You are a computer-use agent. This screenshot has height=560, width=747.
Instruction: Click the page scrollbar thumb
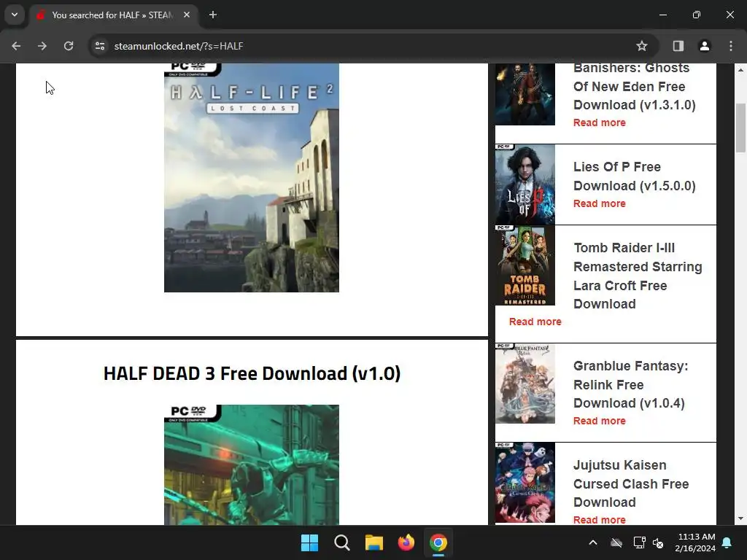point(740,128)
